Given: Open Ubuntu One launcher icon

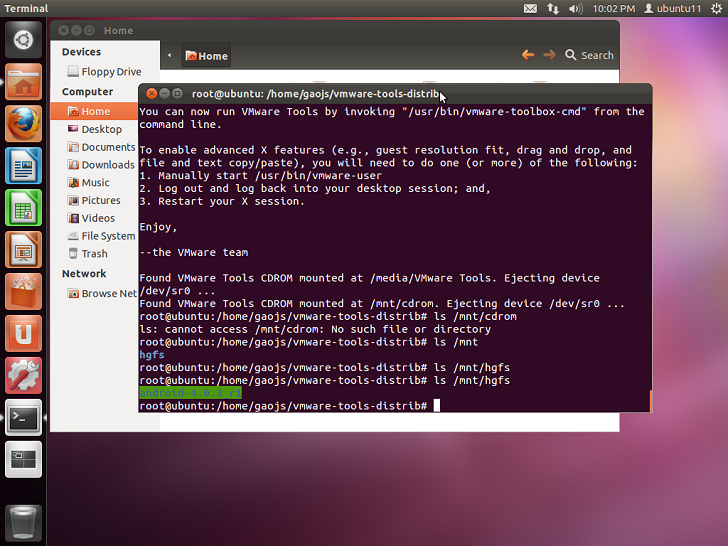Looking at the screenshot, I should tap(23, 334).
